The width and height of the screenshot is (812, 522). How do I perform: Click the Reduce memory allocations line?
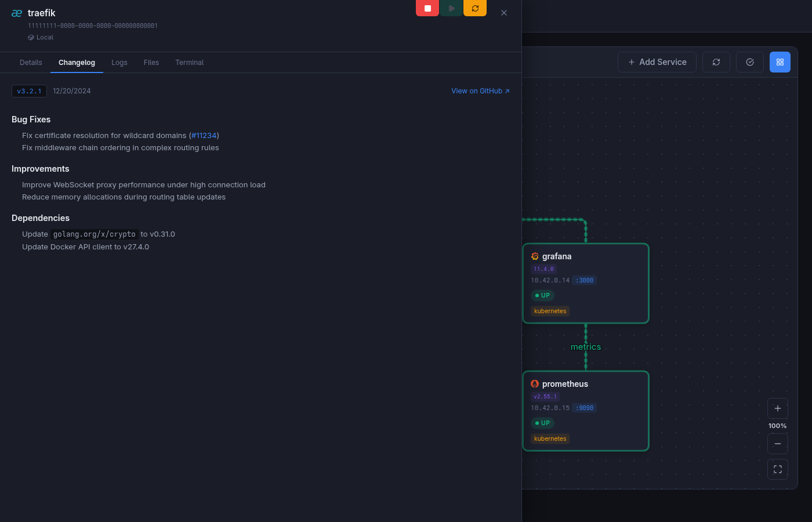tap(124, 197)
